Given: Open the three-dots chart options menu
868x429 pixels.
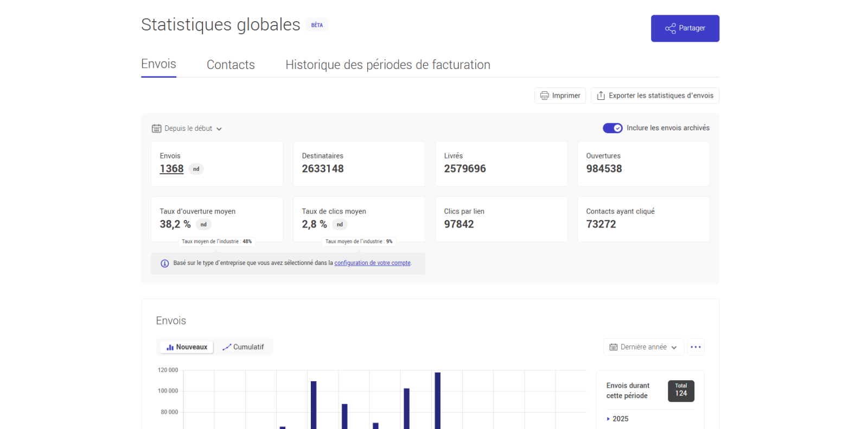Looking at the screenshot, I should pos(696,347).
